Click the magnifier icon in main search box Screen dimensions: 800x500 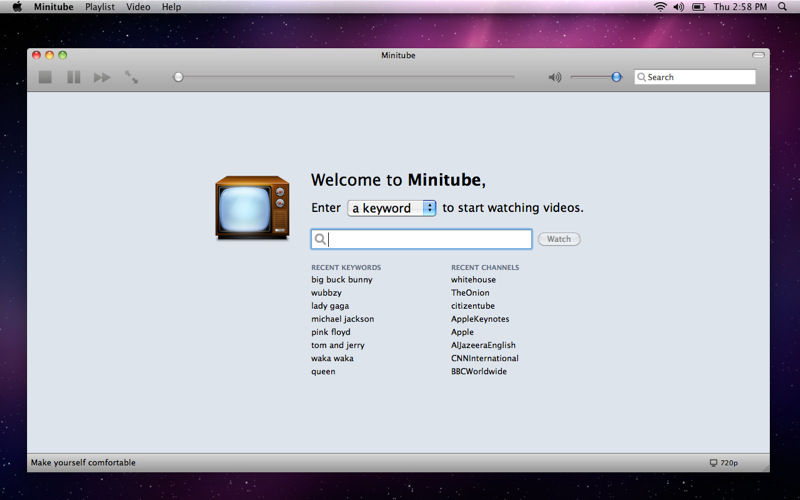coord(320,239)
